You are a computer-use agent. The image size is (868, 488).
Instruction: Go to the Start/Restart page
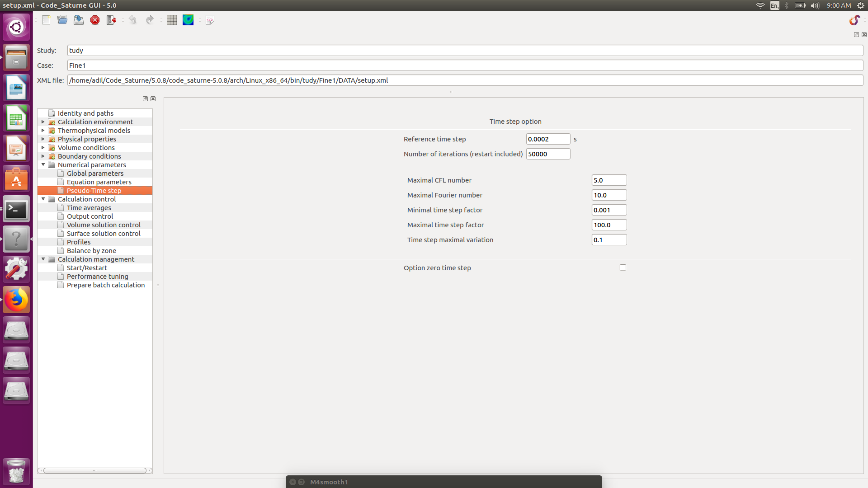87,268
